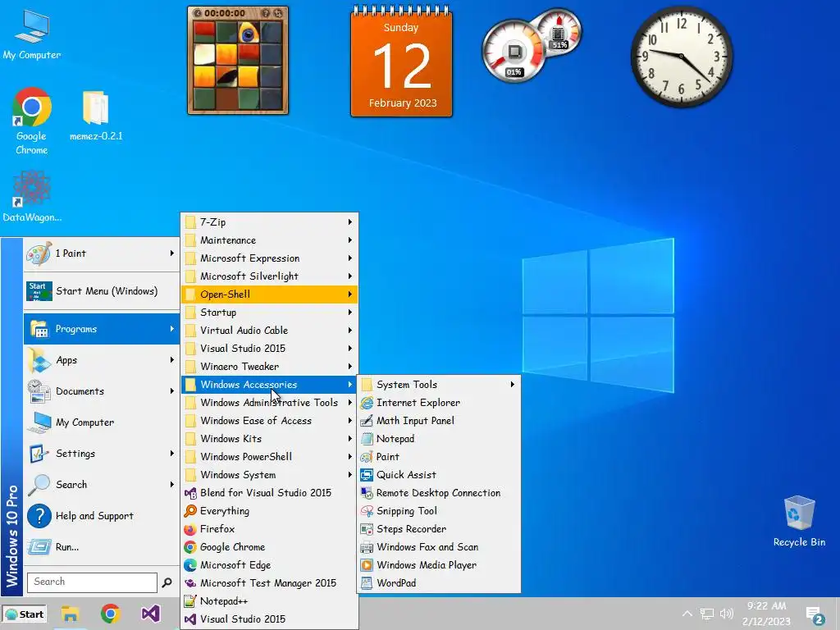Viewport: 840px width, 630px height.
Task: Click the analog clock gadget
Action: pyautogui.click(x=682, y=57)
